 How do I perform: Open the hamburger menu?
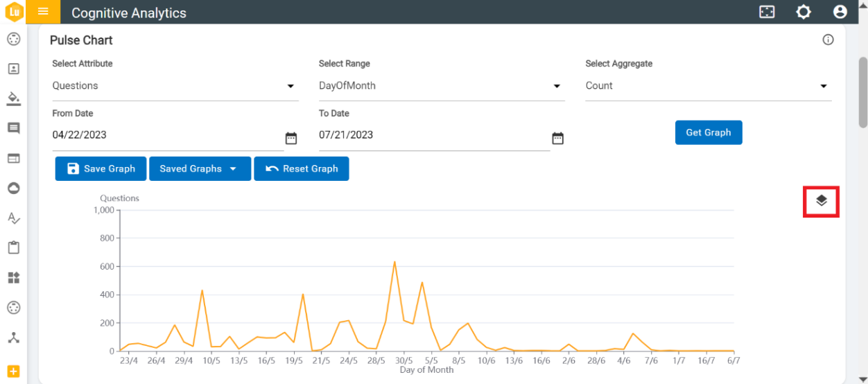pos(43,12)
